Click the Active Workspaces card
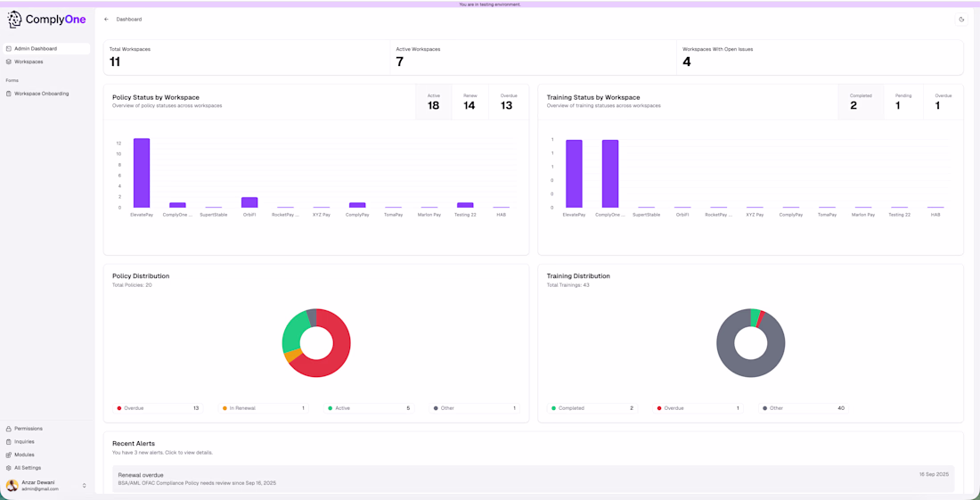The width and height of the screenshot is (980, 500). (x=533, y=58)
